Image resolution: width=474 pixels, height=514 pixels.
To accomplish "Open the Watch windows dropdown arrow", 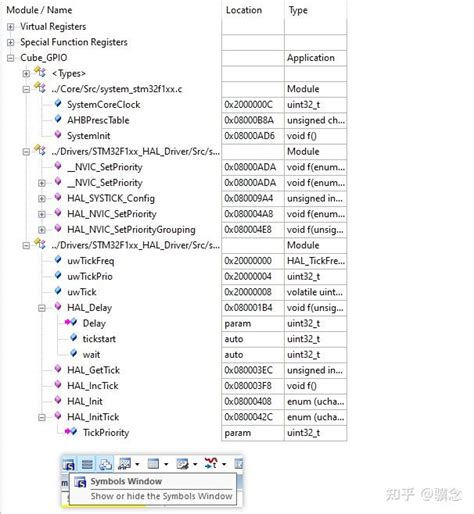I will pyautogui.click(x=137, y=464).
